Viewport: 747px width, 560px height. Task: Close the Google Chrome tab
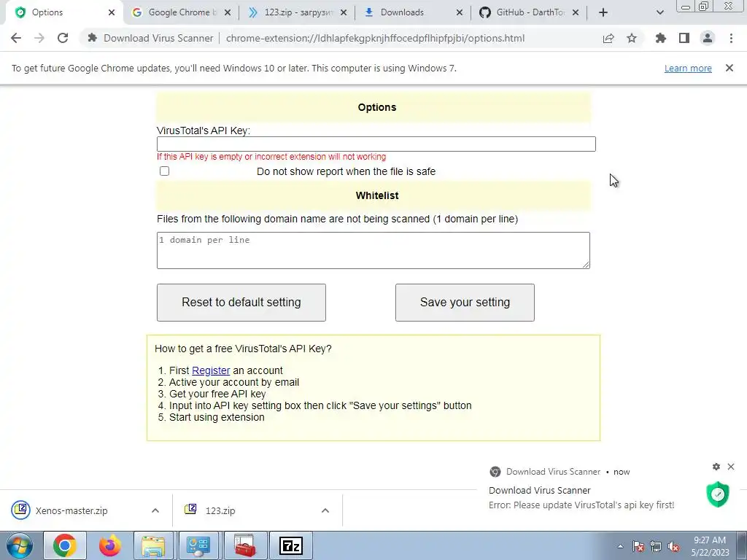(x=228, y=12)
